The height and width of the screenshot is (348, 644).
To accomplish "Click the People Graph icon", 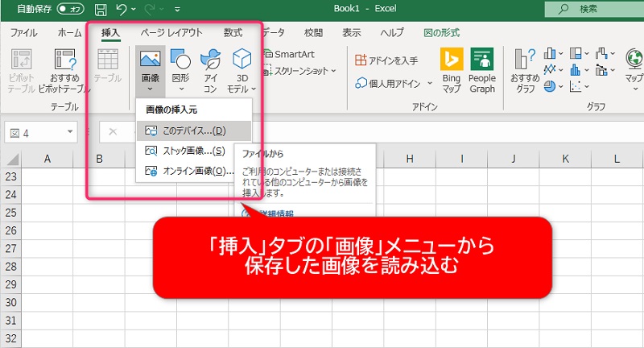I will [482, 71].
